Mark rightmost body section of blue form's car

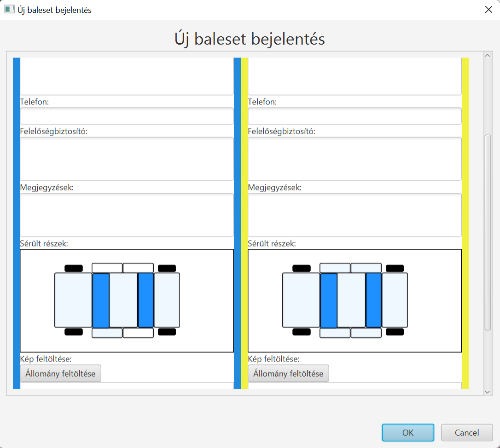(167, 300)
